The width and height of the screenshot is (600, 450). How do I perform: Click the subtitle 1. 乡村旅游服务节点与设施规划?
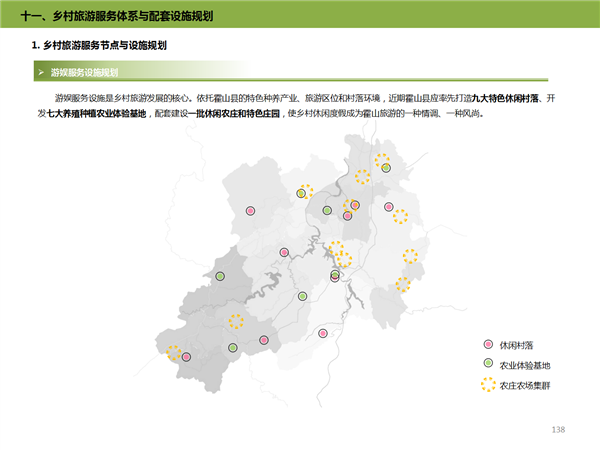pos(99,46)
